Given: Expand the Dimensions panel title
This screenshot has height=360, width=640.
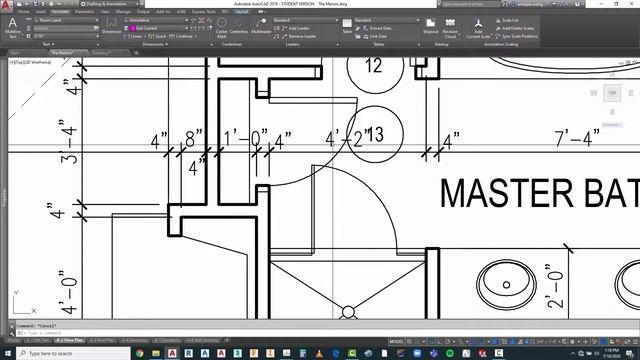Looking at the screenshot, I should pyautogui.click(x=155, y=44).
